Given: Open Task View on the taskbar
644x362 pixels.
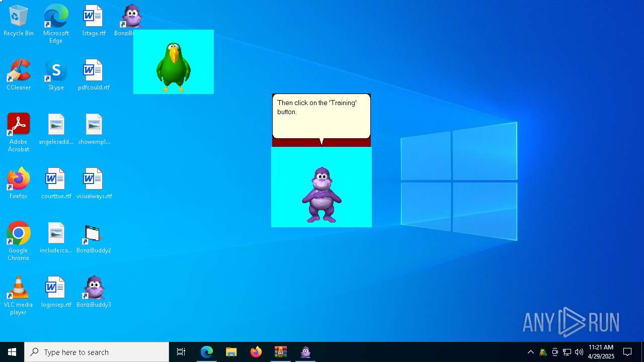Looking at the screenshot, I should [x=181, y=352].
